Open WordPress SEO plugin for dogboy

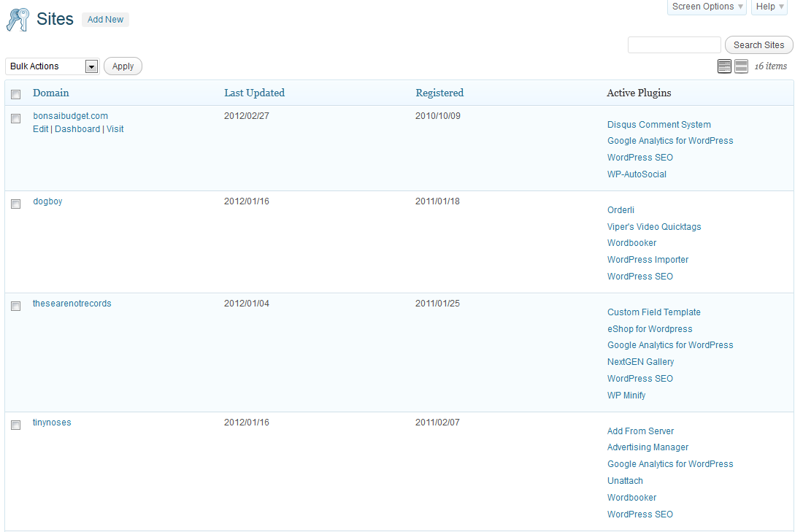click(x=640, y=276)
